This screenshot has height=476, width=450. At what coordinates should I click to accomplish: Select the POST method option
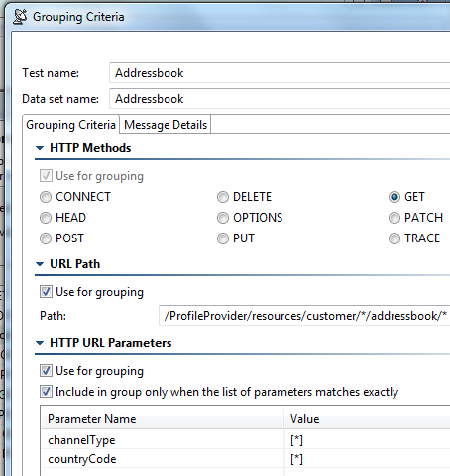tap(46, 239)
